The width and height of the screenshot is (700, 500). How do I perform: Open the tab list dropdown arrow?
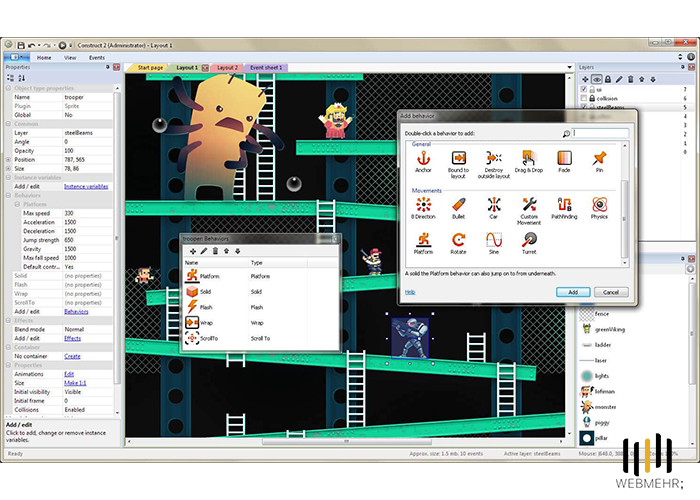click(569, 67)
